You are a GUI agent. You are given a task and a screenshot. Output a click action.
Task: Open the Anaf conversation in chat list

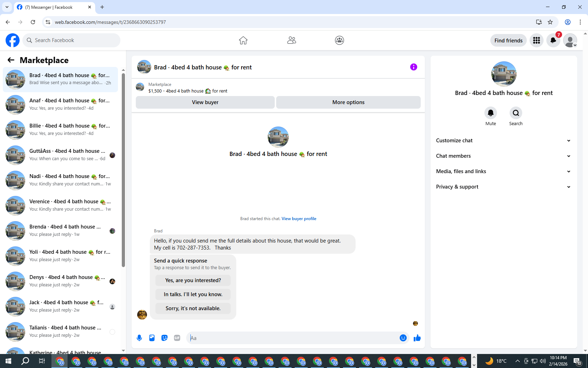61,105
